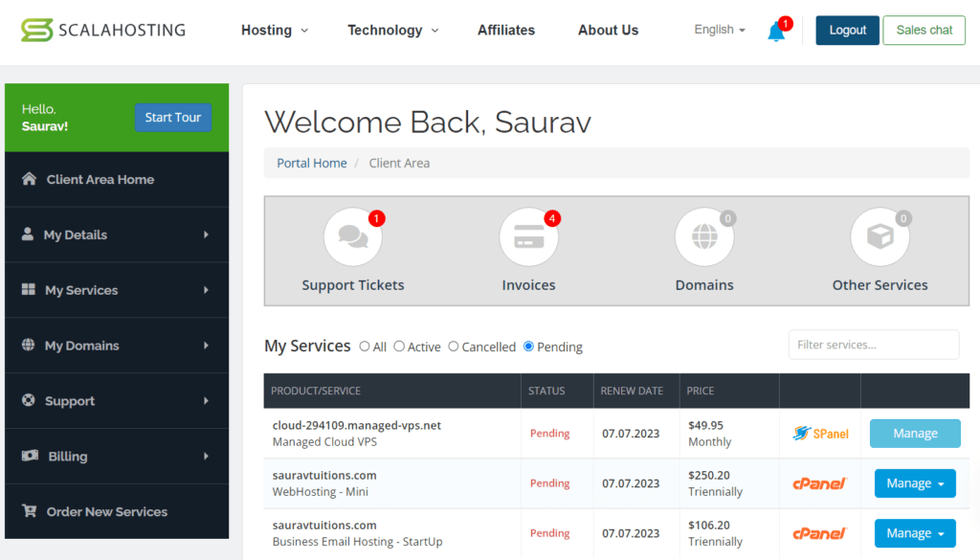
Task: Open the Manage dropdown for Business Email Hosting
Action: pyautogui.click(x=915, y=533)
